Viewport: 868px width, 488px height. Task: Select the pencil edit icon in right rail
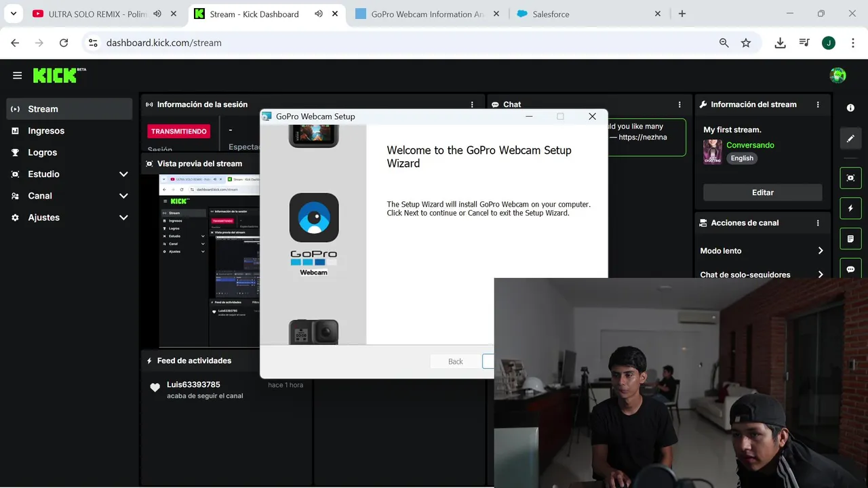coord(850,138)
